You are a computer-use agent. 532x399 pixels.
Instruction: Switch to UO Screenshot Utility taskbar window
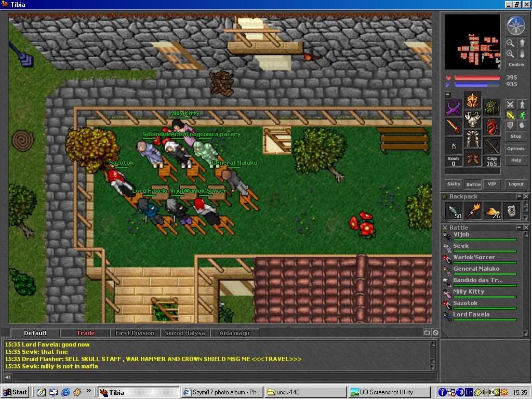[x=389, y=392]
